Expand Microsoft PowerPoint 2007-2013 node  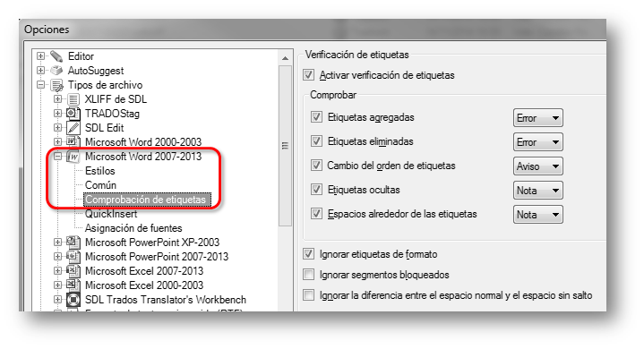pos(57,256)
